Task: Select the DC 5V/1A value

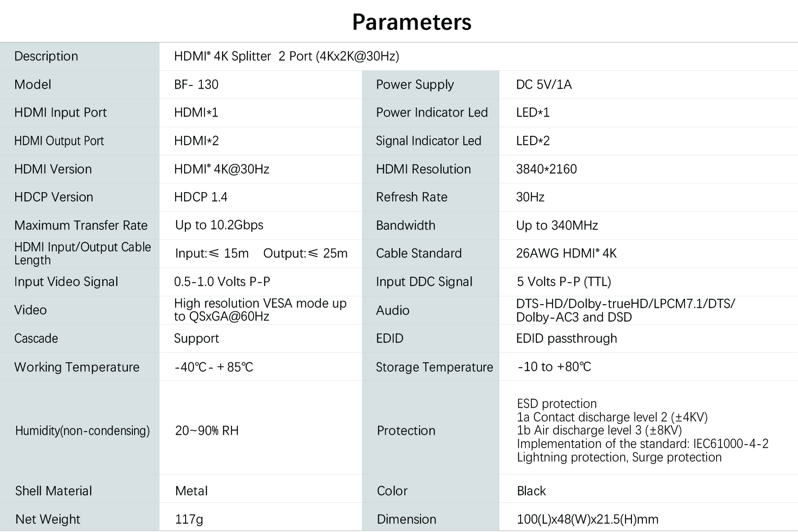Action: tap(544, 85)
